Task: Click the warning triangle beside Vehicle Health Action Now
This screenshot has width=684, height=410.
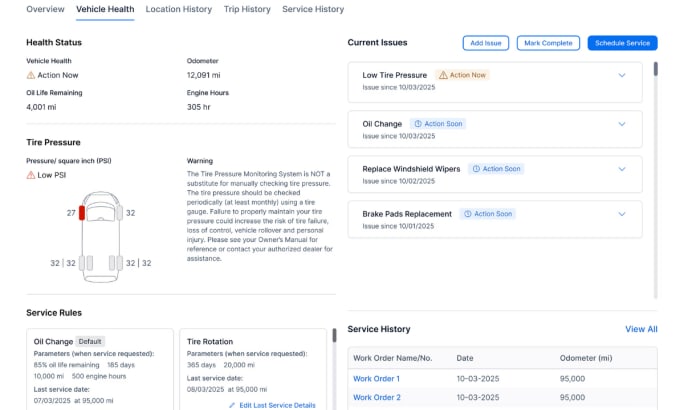Action: coord(31,75)
